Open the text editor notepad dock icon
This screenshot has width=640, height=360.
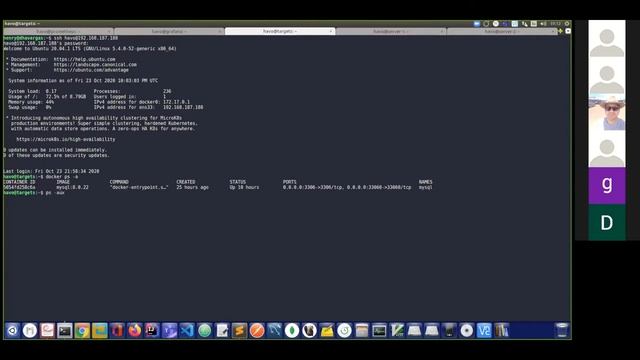pos(222,331)
